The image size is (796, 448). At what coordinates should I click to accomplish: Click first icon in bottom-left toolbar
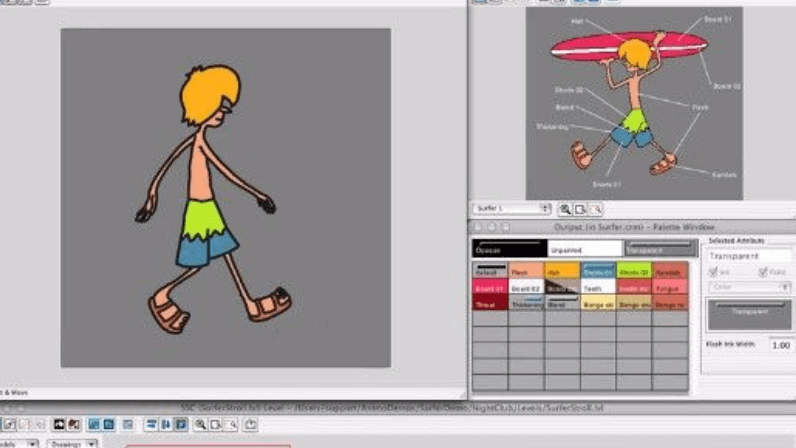pyautogui.click(x=7, y=425)
